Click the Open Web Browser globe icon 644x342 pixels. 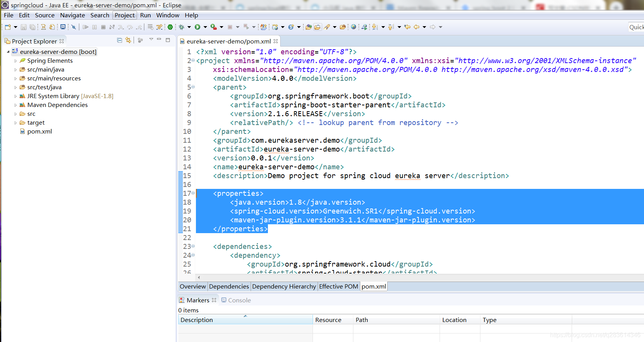(353, 27)
